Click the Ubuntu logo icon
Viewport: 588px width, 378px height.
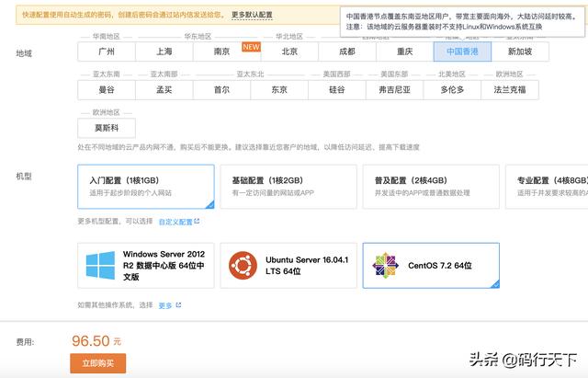(x=243, y=266)
